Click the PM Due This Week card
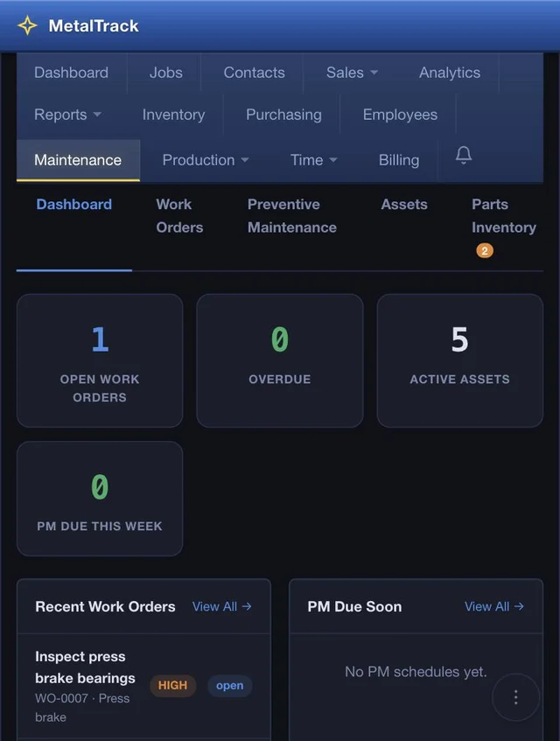The image size is (560, 741). click(100, 499)
